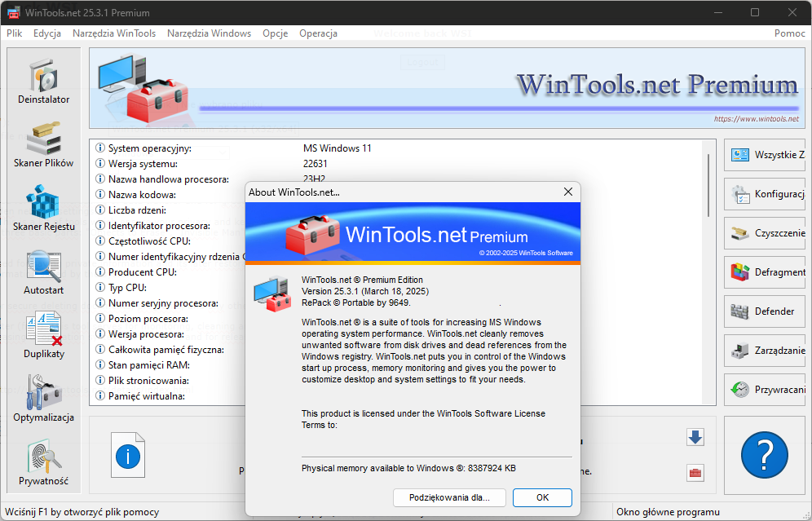Select the Całkowita pamięć fizyczna row
812x521 pixels.
(x=165, y=350)
